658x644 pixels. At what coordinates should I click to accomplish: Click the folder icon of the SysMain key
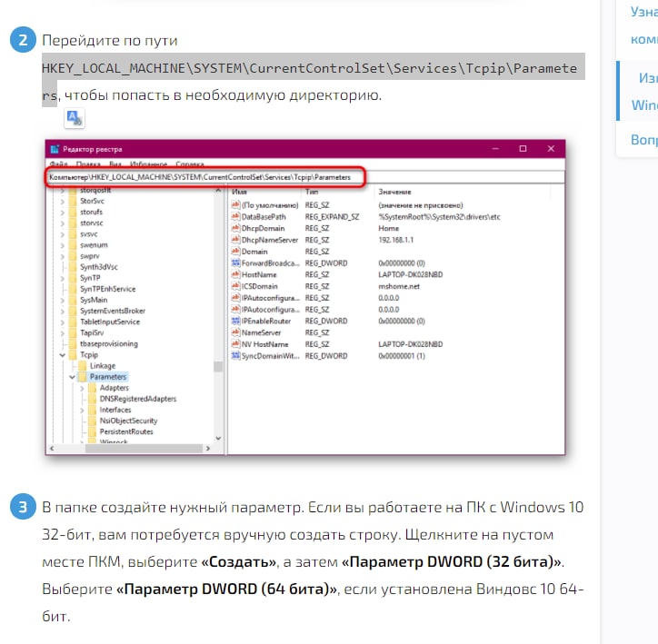tap(73, 300)
